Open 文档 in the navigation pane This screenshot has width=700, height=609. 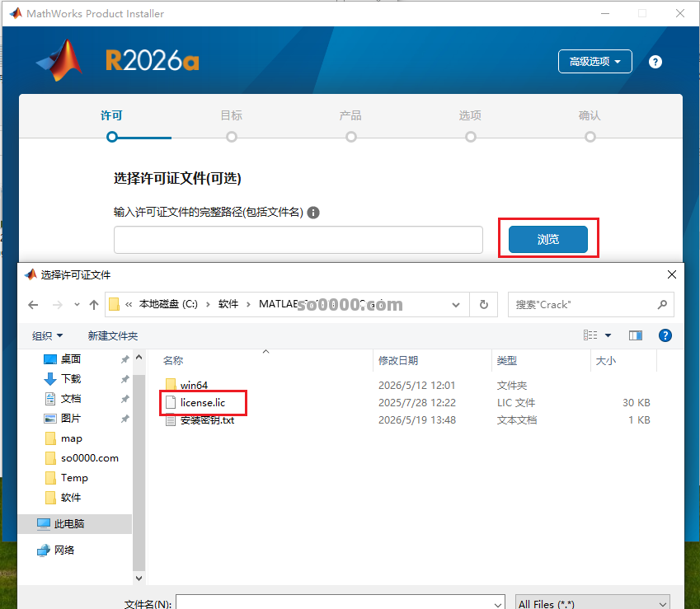click(x=71, y=398)
